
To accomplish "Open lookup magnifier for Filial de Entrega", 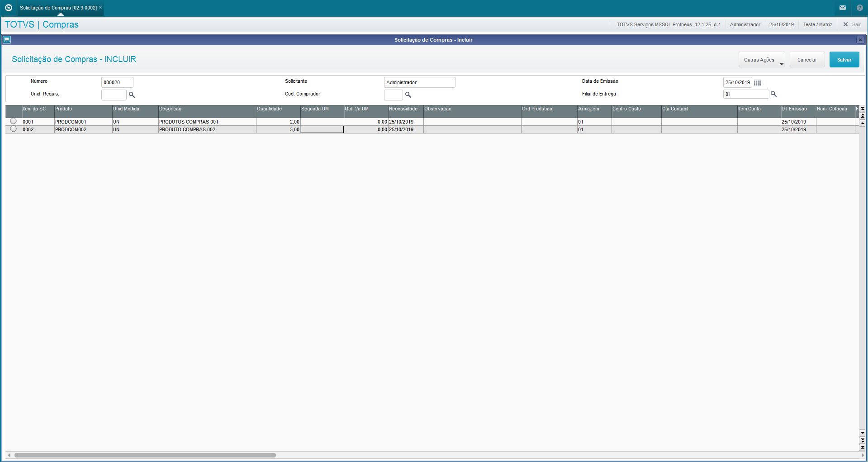I will point(773,94).
